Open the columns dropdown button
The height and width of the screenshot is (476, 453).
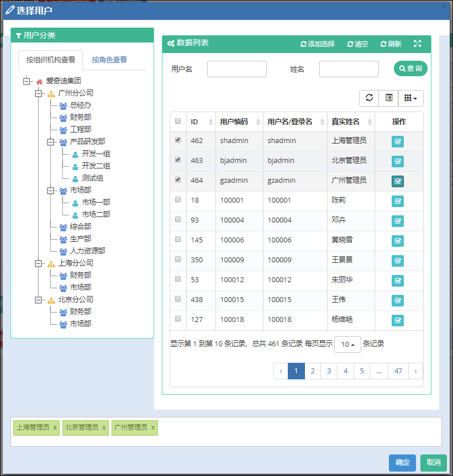[410, 98]
